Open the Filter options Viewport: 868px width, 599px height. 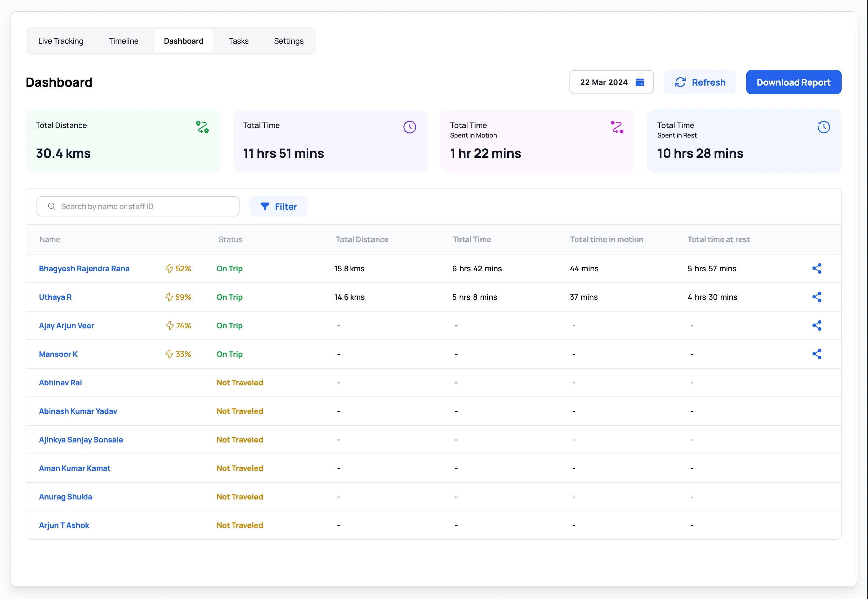coord(278,206)
